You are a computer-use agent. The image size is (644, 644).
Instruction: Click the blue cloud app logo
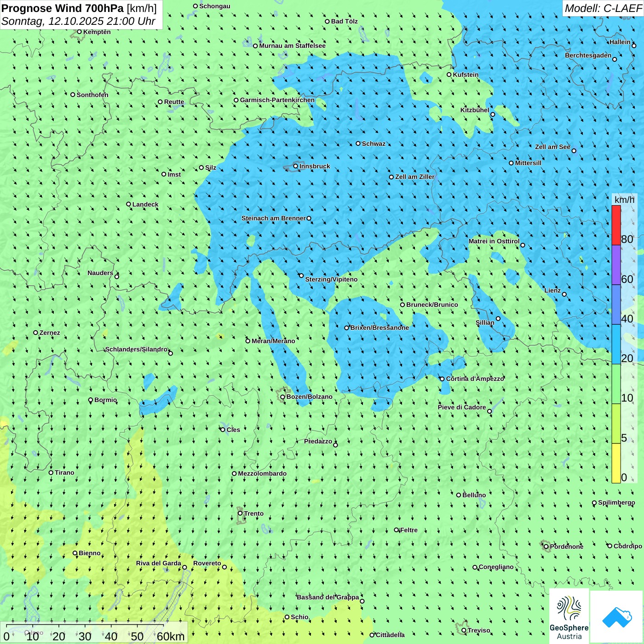pyautogui.click(x=616, y=616)
